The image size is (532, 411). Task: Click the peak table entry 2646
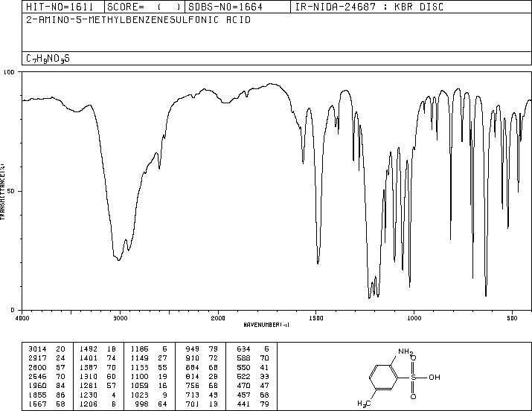[37, 376]
